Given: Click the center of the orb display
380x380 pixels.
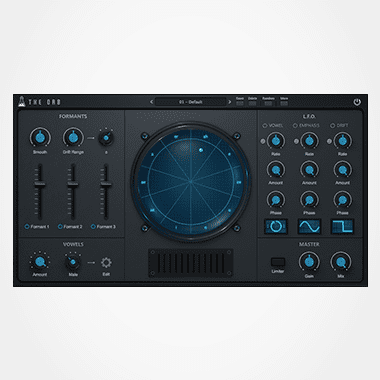Looking at the screenshot, I should pos(191,182).
